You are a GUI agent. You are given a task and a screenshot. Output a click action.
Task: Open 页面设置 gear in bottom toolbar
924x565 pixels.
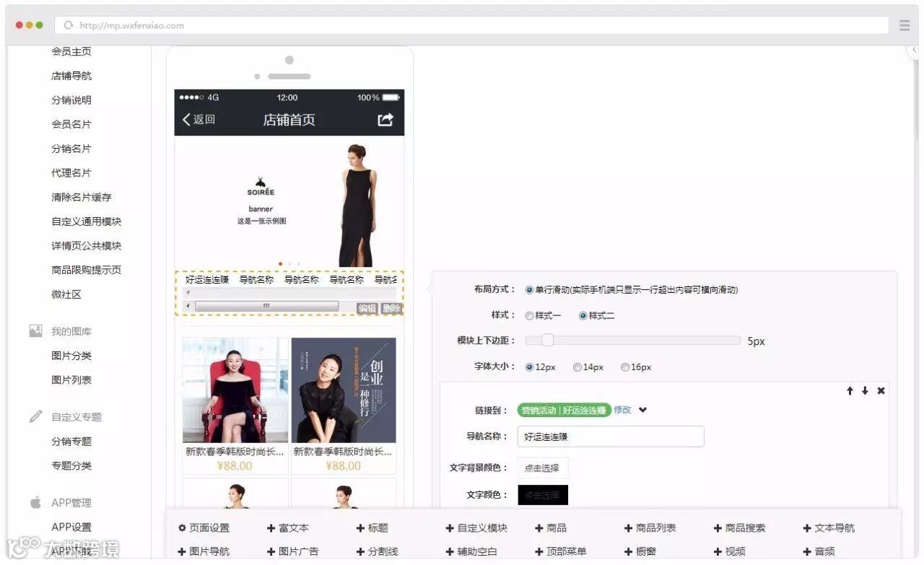204,528
